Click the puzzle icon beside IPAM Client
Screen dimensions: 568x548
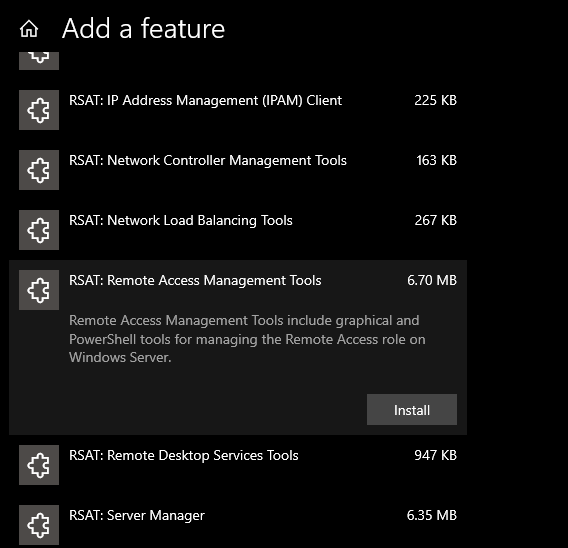(x=39, y=110)
